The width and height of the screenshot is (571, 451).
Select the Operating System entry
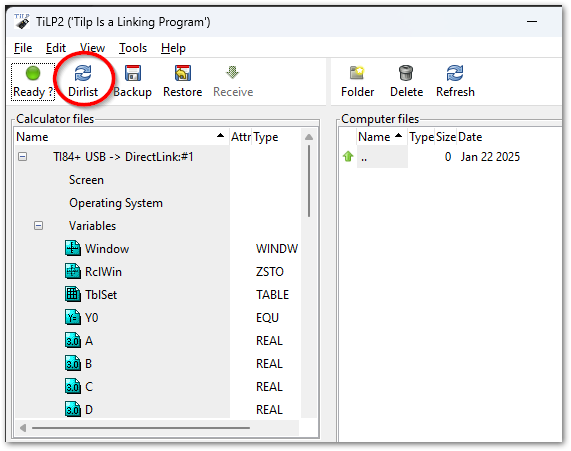(116, 203)
